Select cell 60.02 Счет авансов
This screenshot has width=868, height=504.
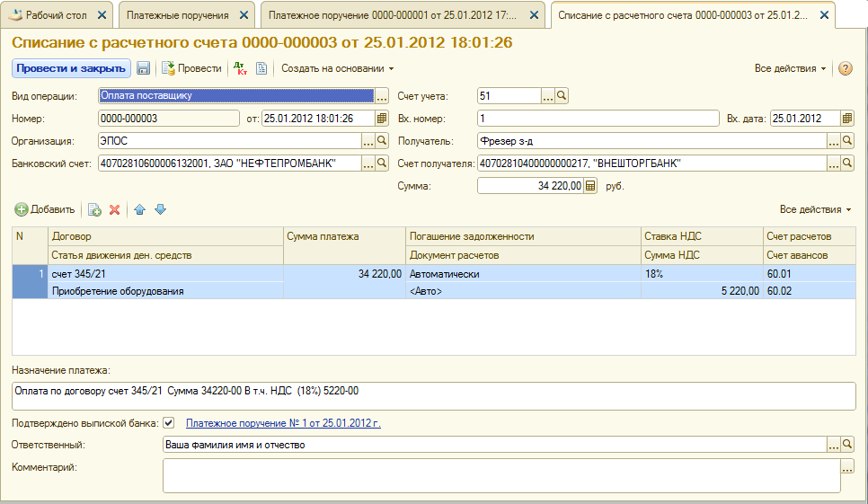(x=810, y=291)
